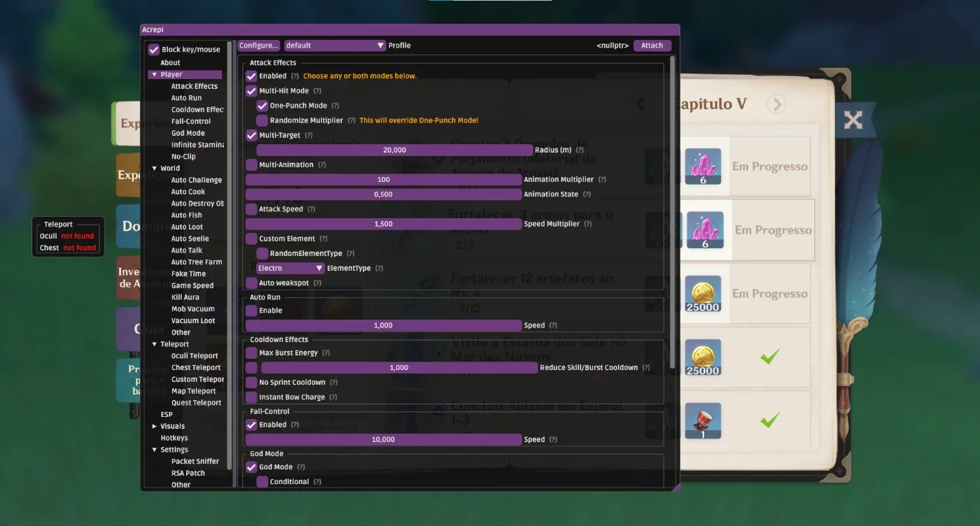The width and height of the screenshot is (980, 526).
Task: Tick the Attack Speed checkbox
Action: (x=251, y=209)
